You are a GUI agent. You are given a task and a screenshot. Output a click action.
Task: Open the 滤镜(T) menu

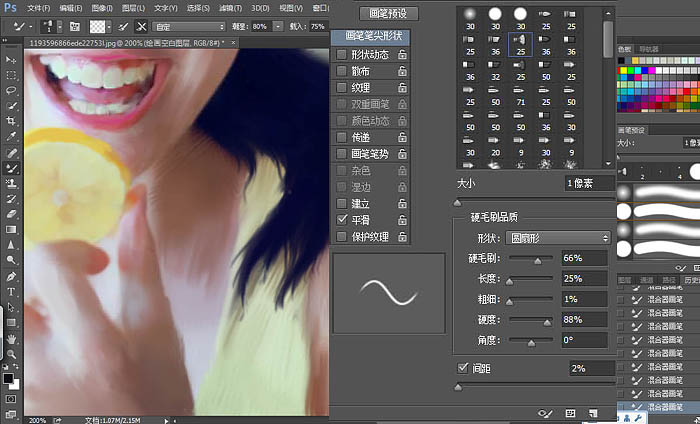(x=230, y=8)
